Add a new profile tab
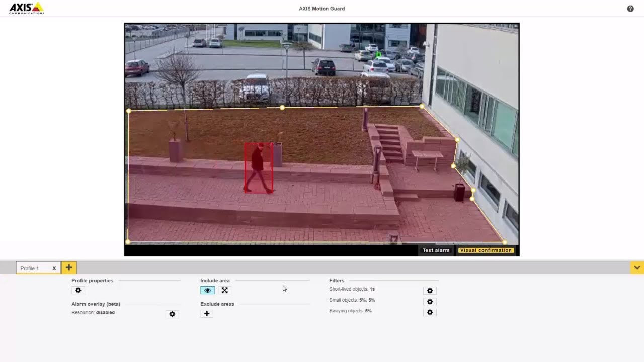644x362 pixels. (69, 268)
